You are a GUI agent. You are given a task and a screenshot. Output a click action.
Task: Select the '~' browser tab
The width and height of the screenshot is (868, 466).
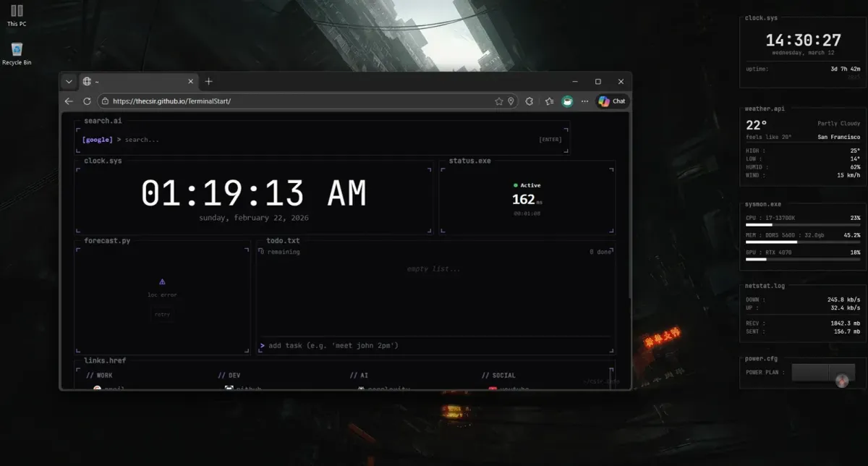pos(137,81)
